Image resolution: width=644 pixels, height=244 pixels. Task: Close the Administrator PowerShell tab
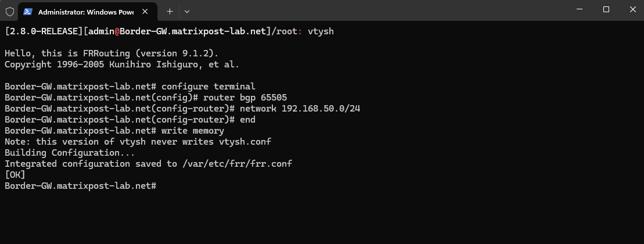pyautogui.click(x=145, y=12)
